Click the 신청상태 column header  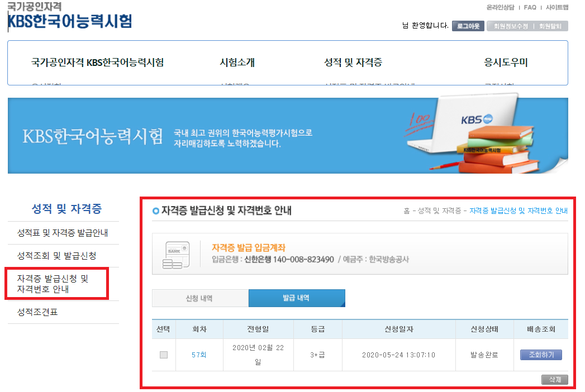tap(484, 329)
